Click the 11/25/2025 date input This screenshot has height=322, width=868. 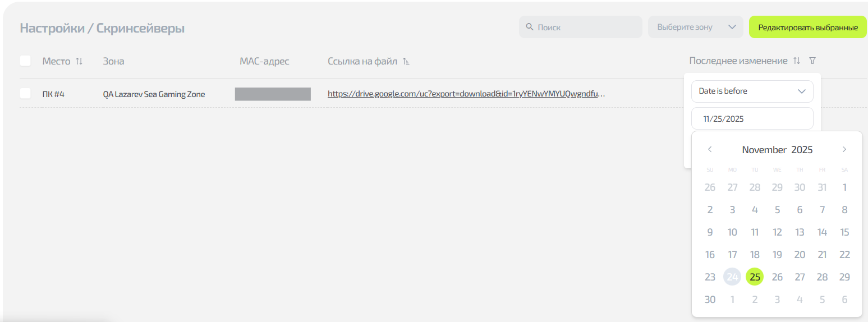pyautogui.click(x=752, y=118)
